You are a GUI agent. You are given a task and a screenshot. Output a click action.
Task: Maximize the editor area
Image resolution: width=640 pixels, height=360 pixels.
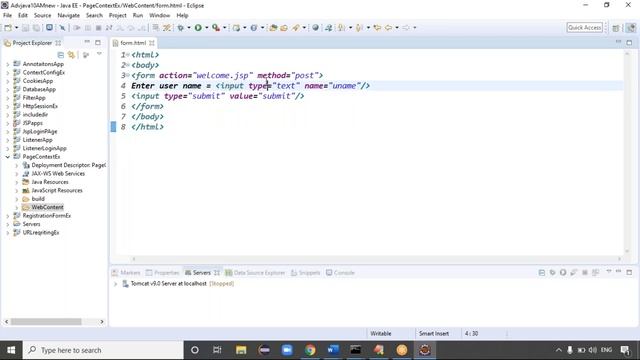point(629,42)
